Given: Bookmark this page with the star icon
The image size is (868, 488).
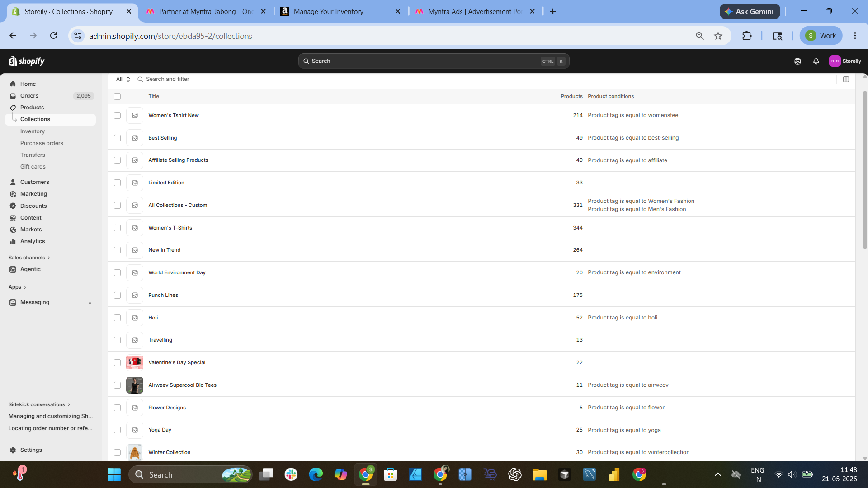Looking at the screenshot, I should (x=718, y=36).
